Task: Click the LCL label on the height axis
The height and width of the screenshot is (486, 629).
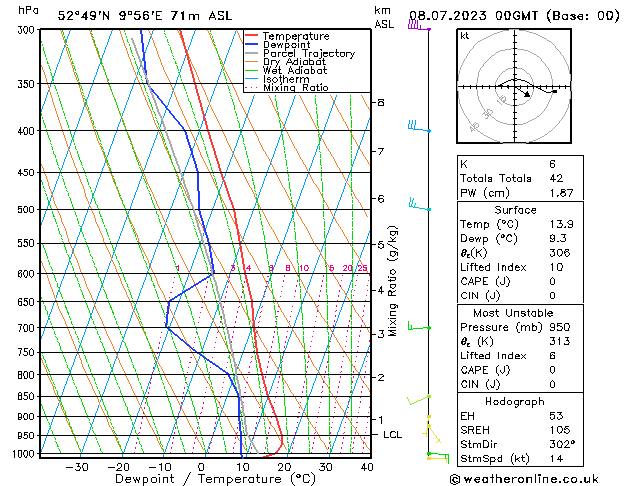Action: coord(393,435)
